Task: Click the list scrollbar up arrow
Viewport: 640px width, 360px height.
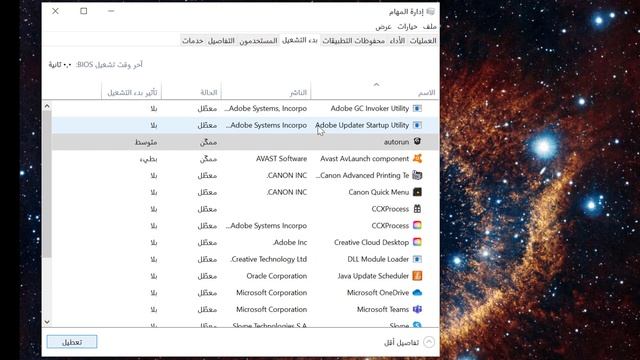Action: (x=47, y=106)
